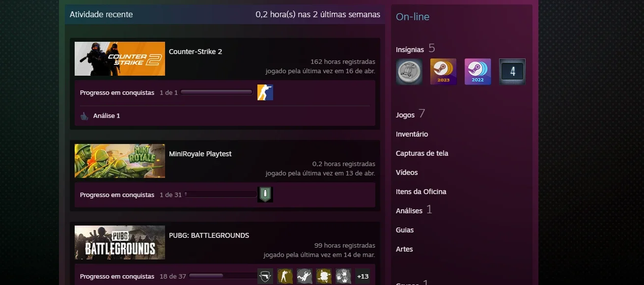Click PUBG Progresso em conquistas label
644x285 pixels.
(117, 276)
